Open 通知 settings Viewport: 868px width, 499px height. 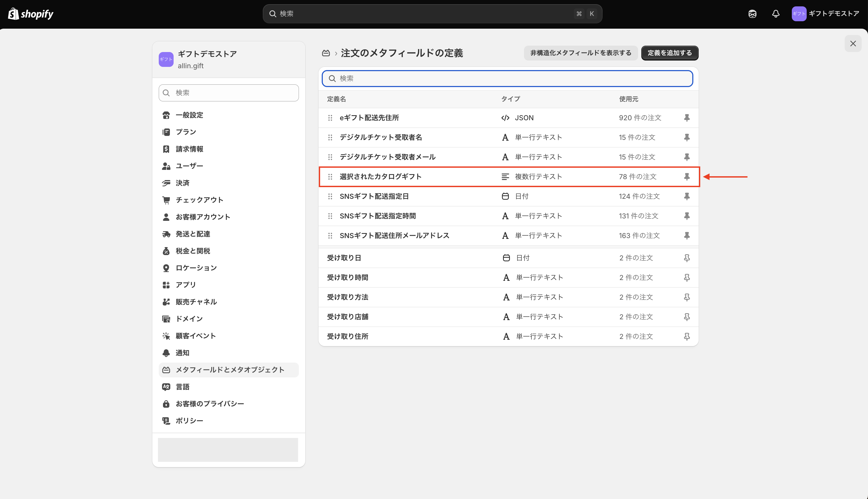point(229,353)
